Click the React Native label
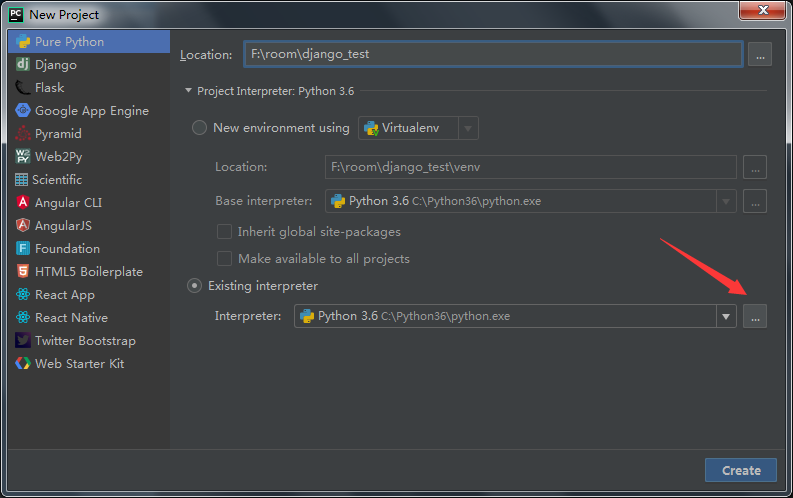The height and width of the screenshot is (498, 793). click(71, 318)
